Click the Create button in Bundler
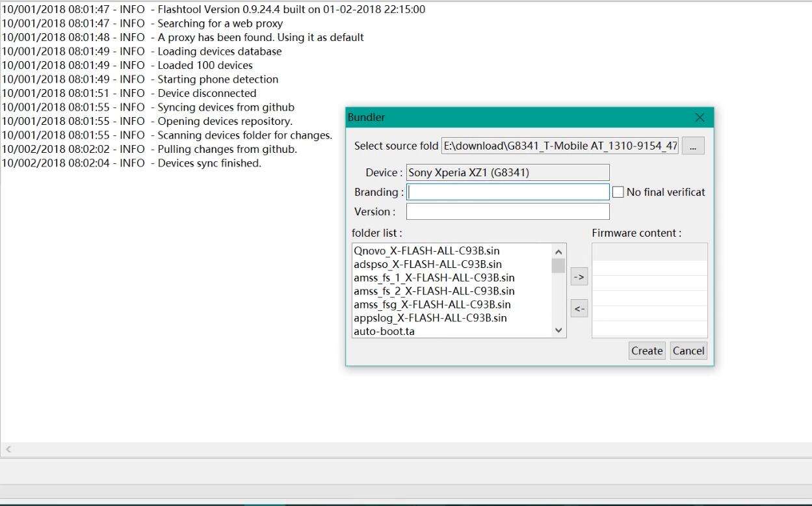The width and height of the screenshot is (812, 506). tap(647, 351)
